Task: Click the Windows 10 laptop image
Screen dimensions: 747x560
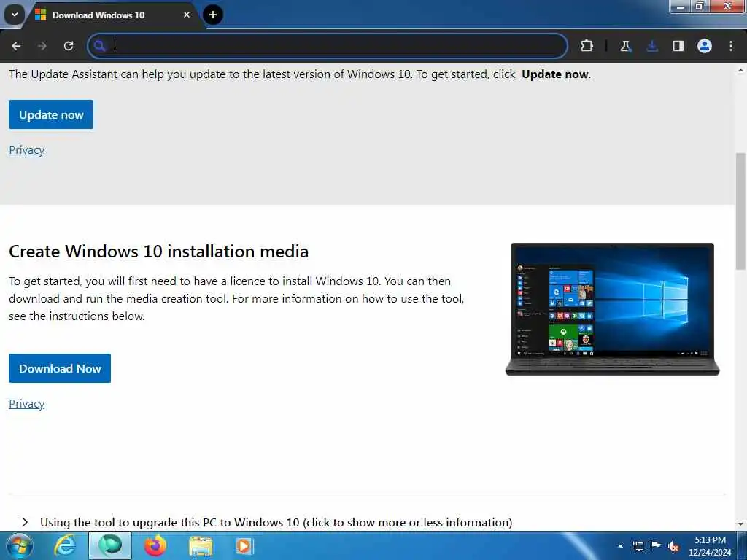Action: [613, 309]
